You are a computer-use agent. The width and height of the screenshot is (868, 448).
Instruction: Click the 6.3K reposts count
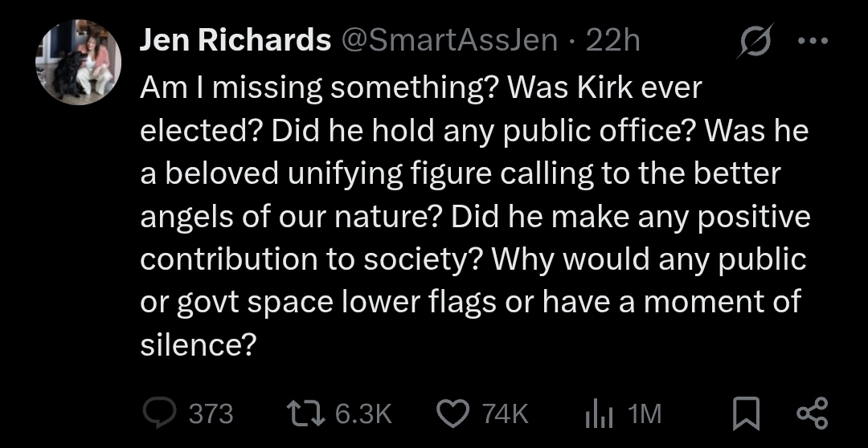[362, 413]
